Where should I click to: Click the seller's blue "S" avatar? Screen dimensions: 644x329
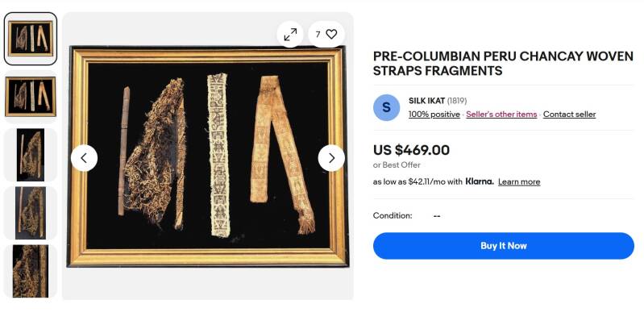386,107
